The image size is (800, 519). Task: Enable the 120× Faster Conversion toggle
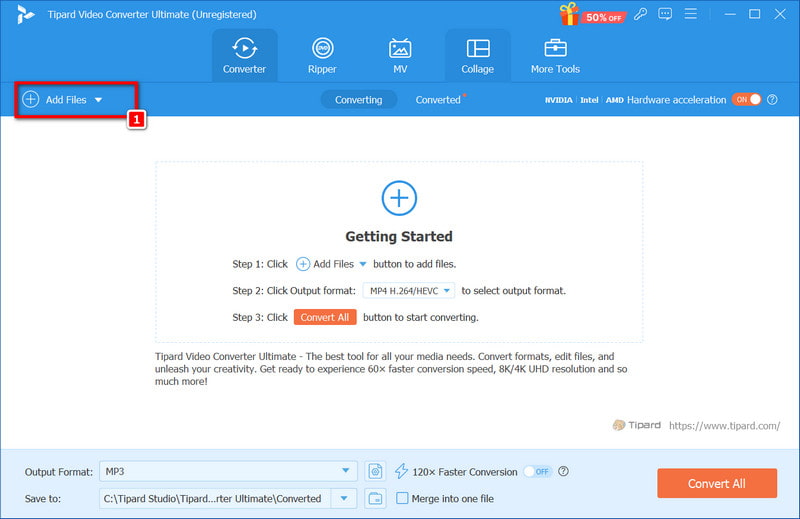pos(538,472)
